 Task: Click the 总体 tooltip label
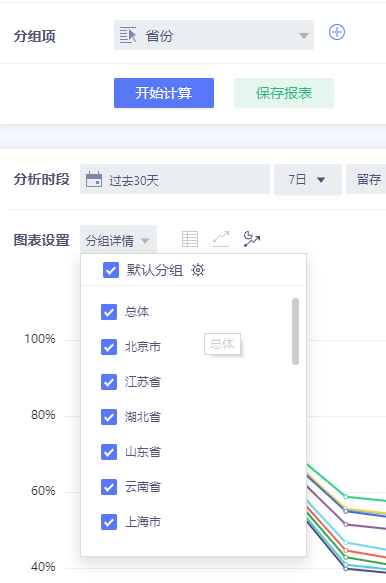tap(222, 344)
